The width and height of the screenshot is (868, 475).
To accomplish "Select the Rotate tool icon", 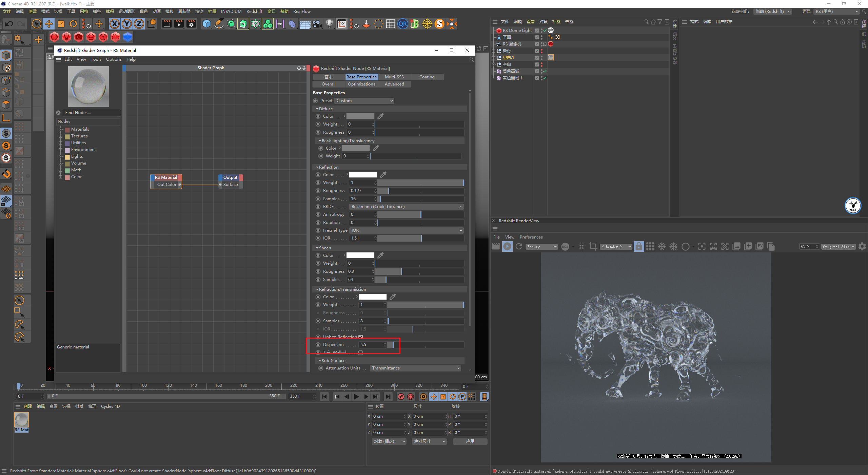I will (x=73, y=24).
